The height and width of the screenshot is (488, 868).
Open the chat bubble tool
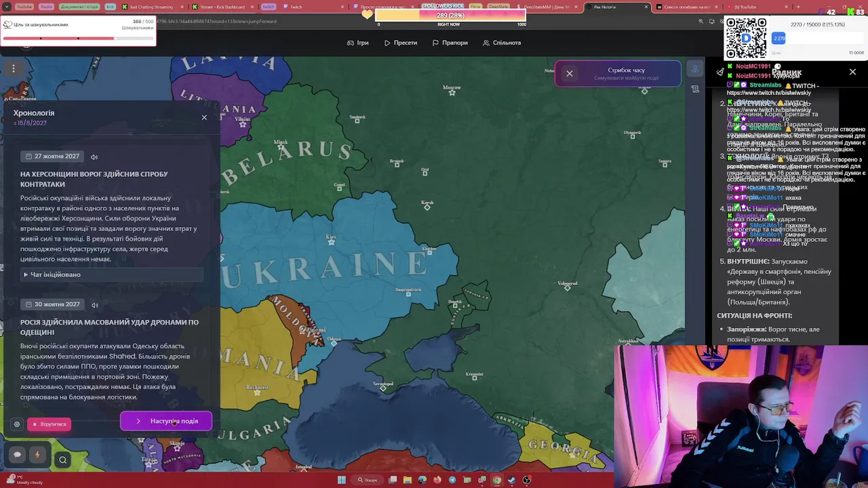[18, 455]
